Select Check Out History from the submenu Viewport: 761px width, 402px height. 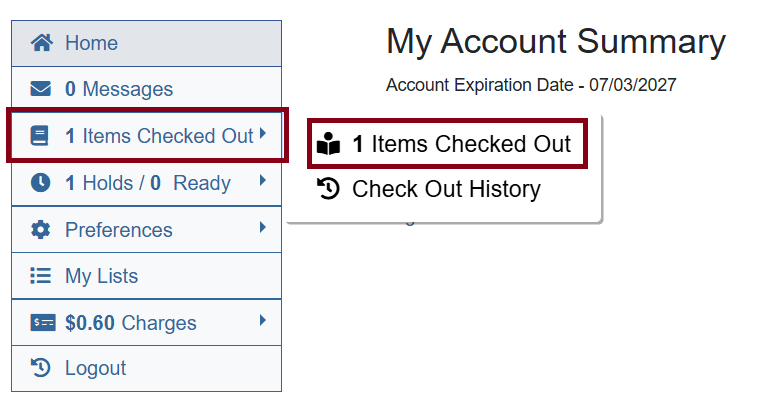pyautogui.click(x=445, y=189)
